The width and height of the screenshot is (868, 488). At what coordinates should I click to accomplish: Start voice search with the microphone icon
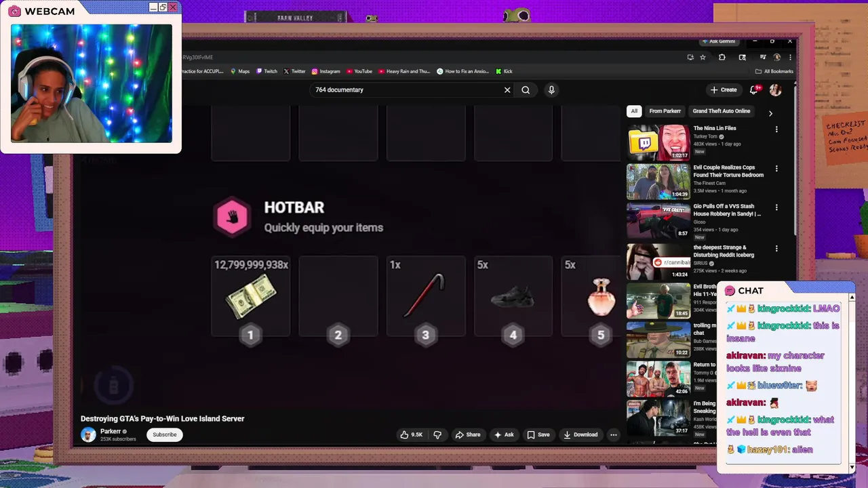pos(551,89)
